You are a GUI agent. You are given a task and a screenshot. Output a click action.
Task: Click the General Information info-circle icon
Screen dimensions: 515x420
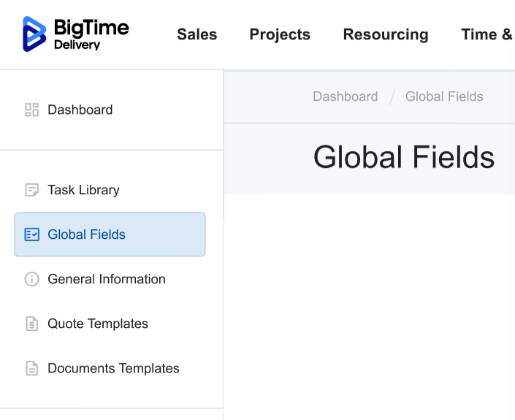[31, 279]
